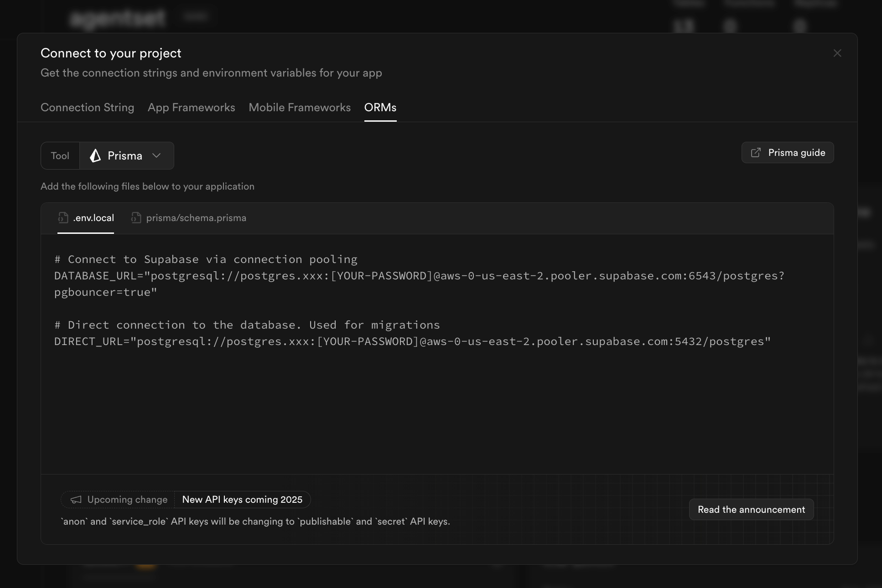The width and height of the screenshot is (882, 588).
Task: Click the Prisma logo icon
Action: 95,156
